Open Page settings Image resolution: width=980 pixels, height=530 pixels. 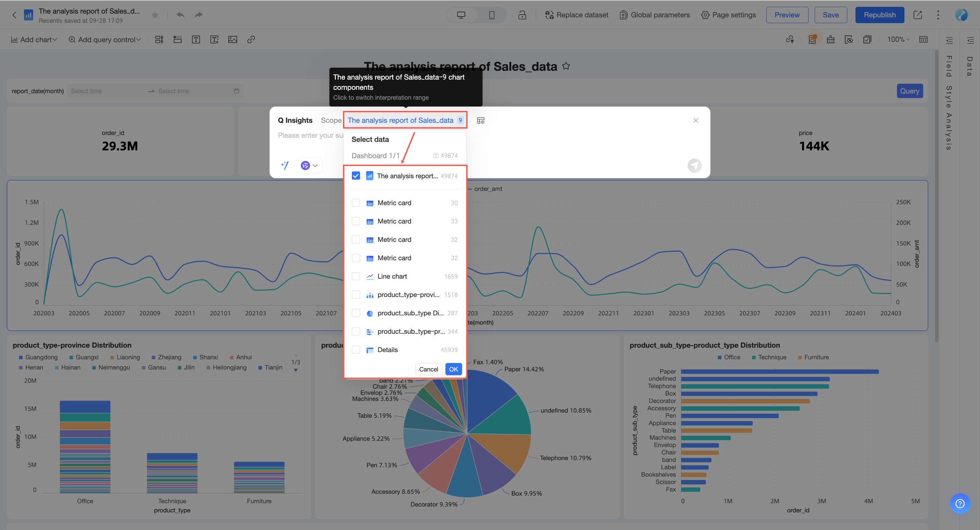tap(728, 15)
